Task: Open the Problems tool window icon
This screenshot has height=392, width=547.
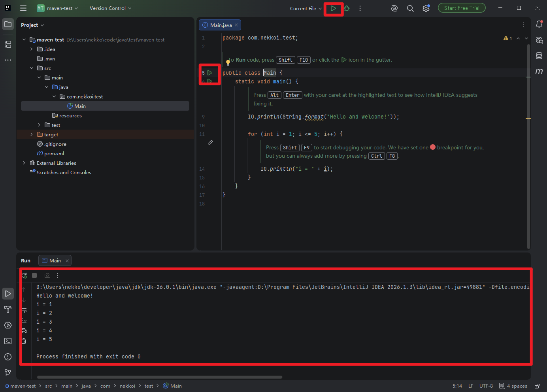Action: pyautogui.click(x=8, y=357)
